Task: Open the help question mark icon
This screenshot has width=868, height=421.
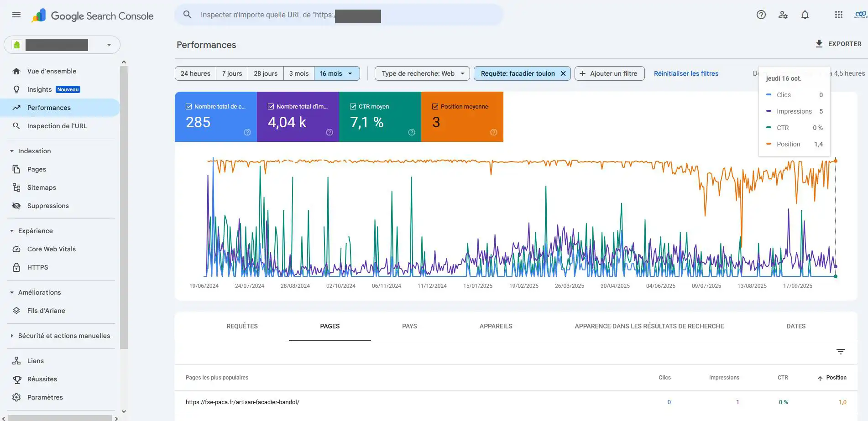Action: (x=761, y=15)
